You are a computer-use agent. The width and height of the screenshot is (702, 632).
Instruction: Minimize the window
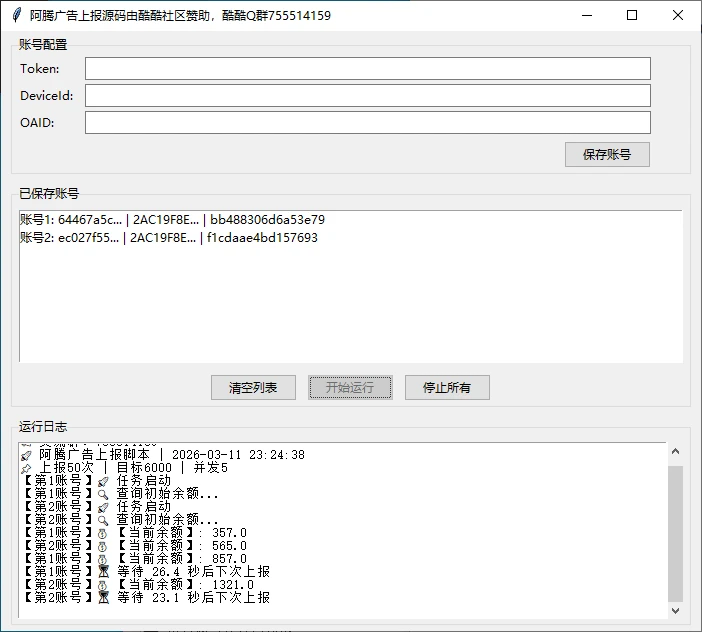[x=587, y=15]
